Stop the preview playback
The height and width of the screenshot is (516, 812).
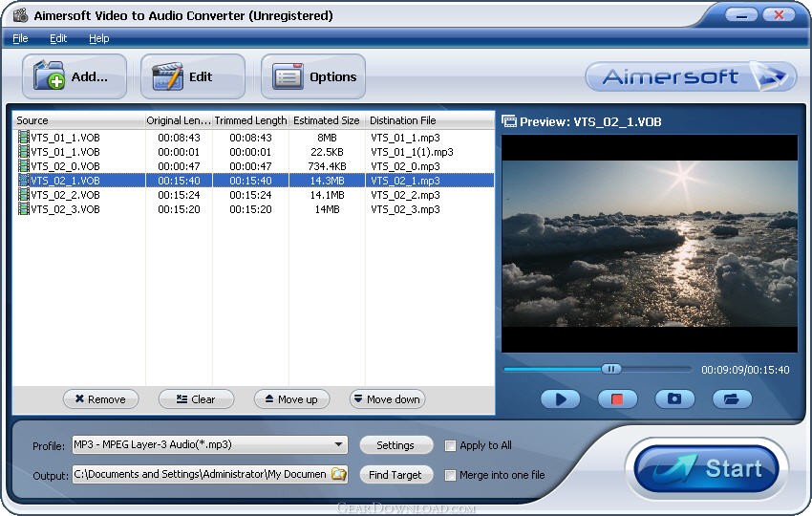pos(617,398)
